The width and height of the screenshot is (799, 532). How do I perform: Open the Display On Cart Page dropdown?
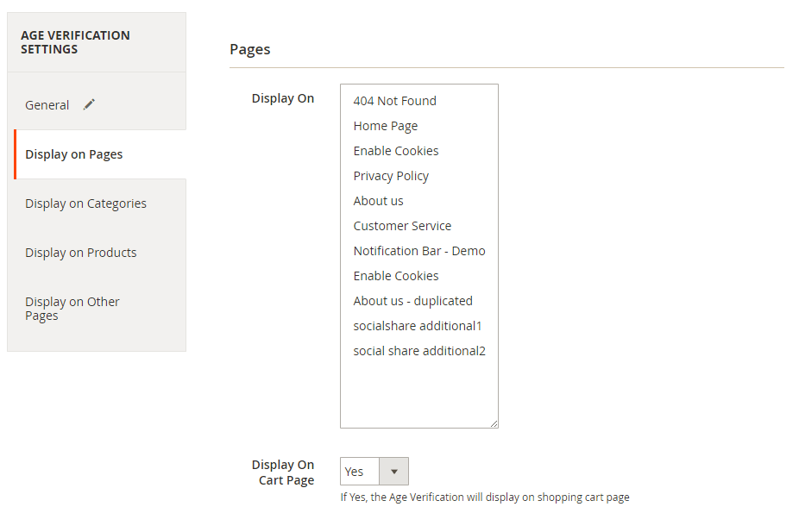pyautogui.click(x=374, y=472)
